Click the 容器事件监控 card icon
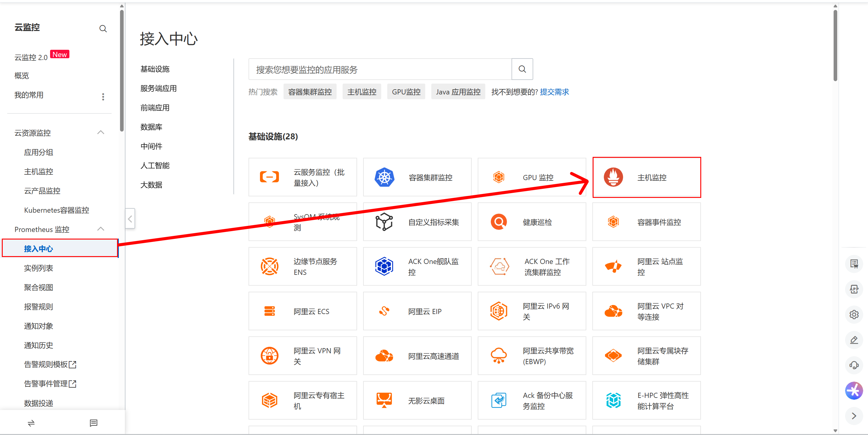The width and height of the screenshot is (868, 435). pyautogui.click(x=613, y=222)
